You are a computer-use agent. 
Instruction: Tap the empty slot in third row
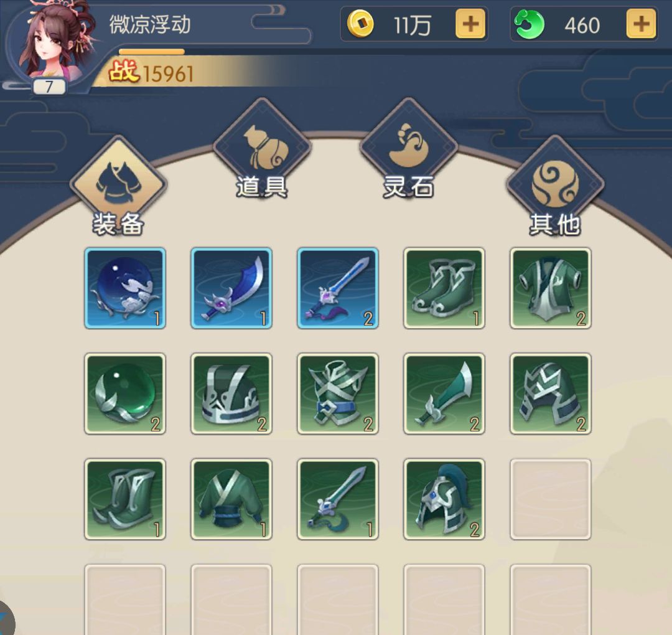coord(551,499)
